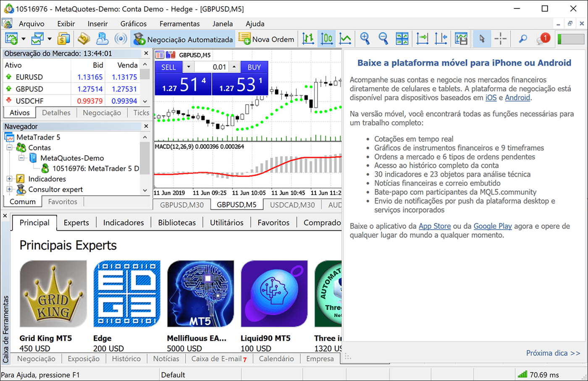
Task: Open the Ferramentas menu
Action: tap(180, 23)
